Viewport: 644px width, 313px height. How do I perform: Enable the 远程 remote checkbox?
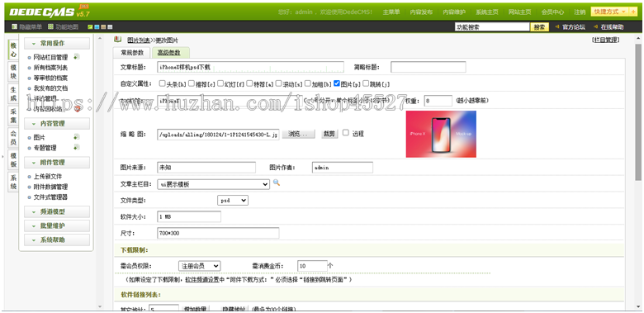coord(346,132)
